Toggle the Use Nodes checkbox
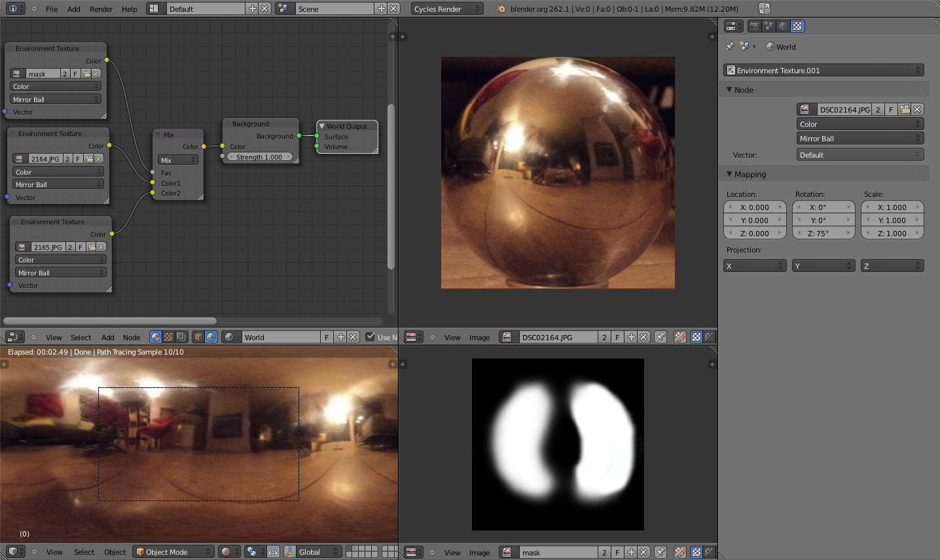This screenshot has width=940, height=560. pos(371,336)
